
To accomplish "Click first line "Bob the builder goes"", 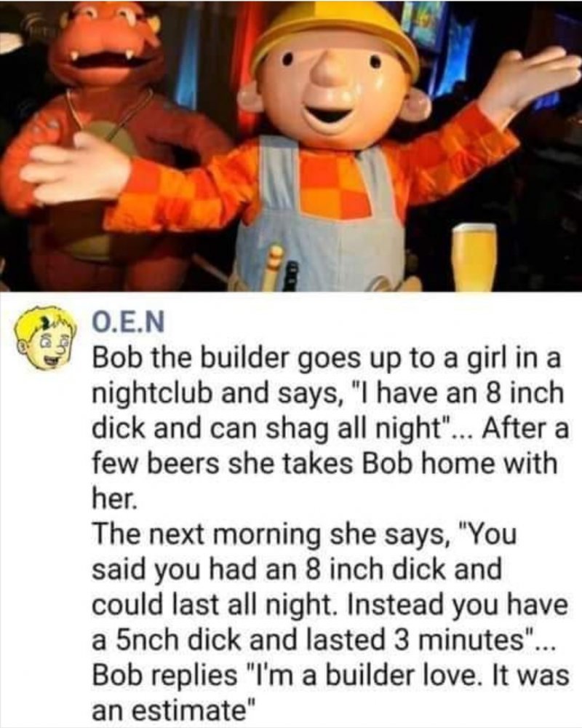I will tap(327, 357).
